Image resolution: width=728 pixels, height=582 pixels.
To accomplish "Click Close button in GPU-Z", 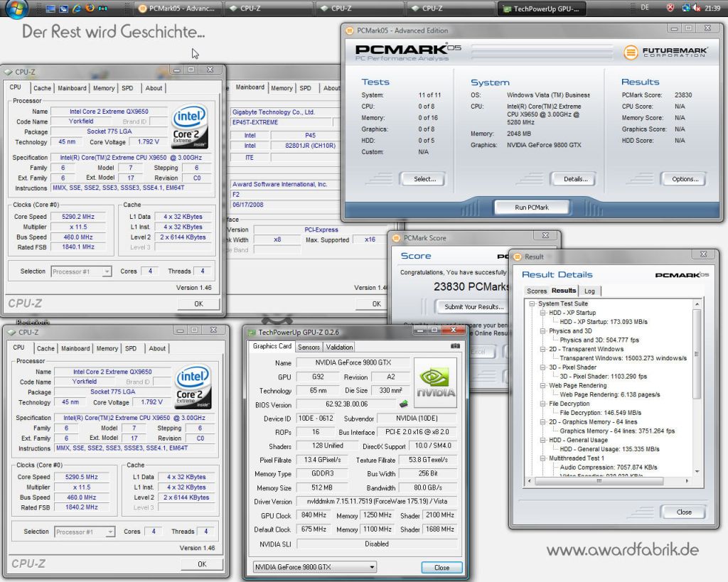I will [x=441, y=567].
